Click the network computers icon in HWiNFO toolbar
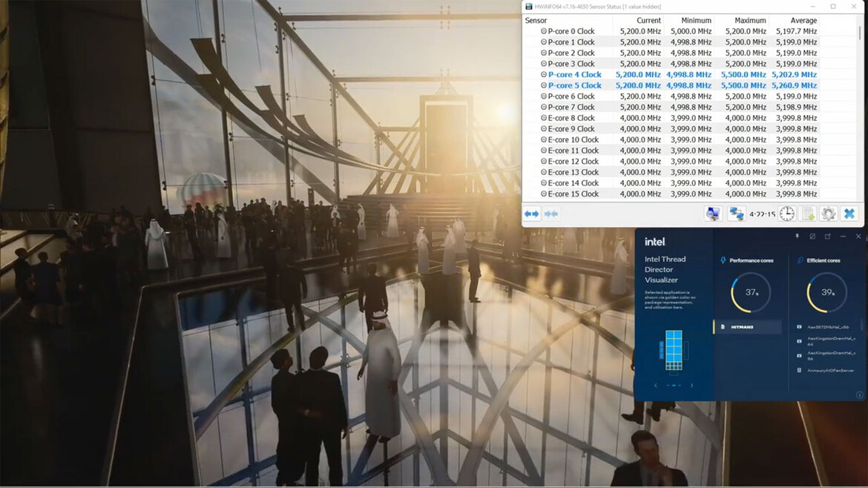This screenshot has width=868, height=488. (736, 214)
